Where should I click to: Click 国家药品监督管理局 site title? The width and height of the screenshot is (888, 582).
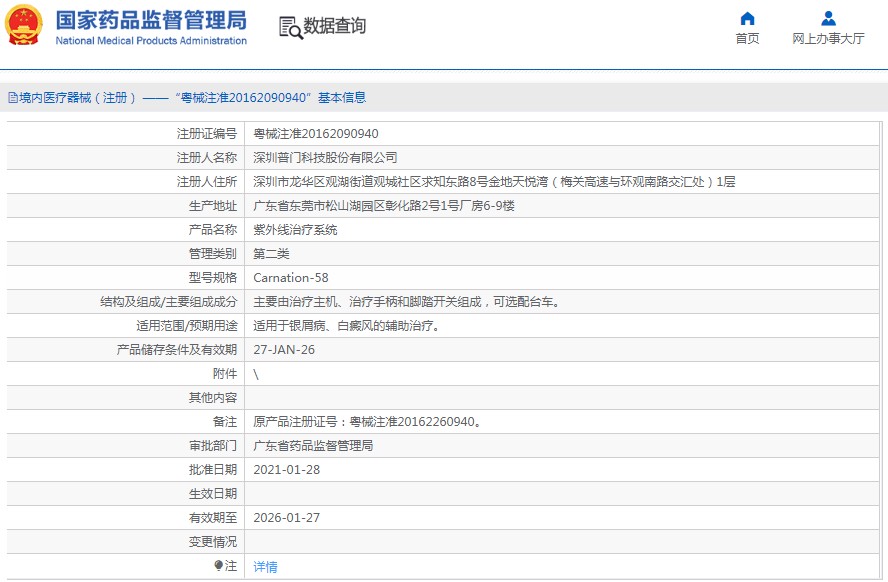click(150, 20)
